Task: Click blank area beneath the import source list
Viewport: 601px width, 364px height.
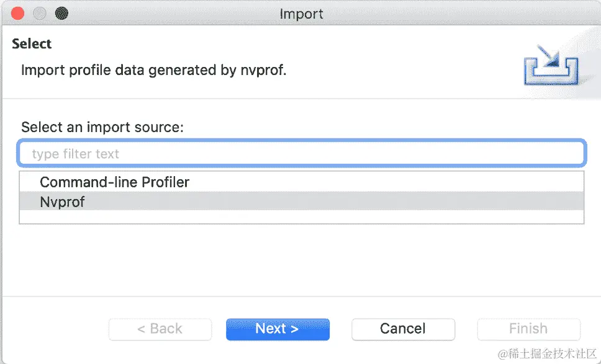Action: (301, 260)
